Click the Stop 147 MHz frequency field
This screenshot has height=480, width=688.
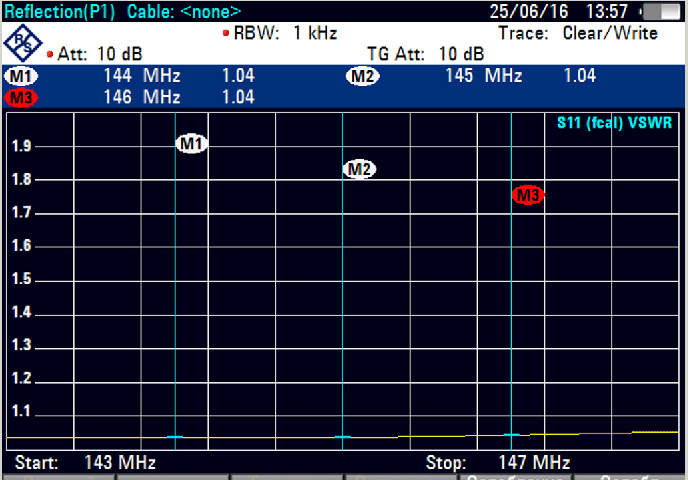(498, 463)
